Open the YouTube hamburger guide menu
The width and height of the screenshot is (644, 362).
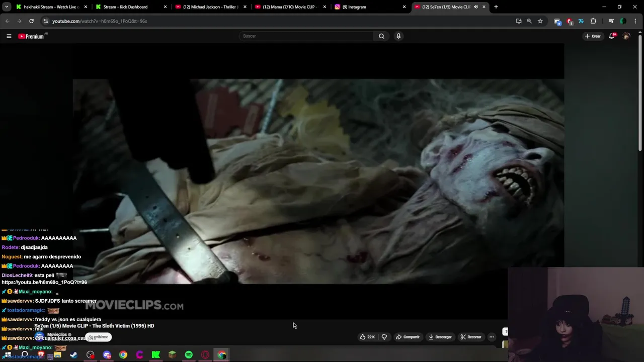point(9,36)
